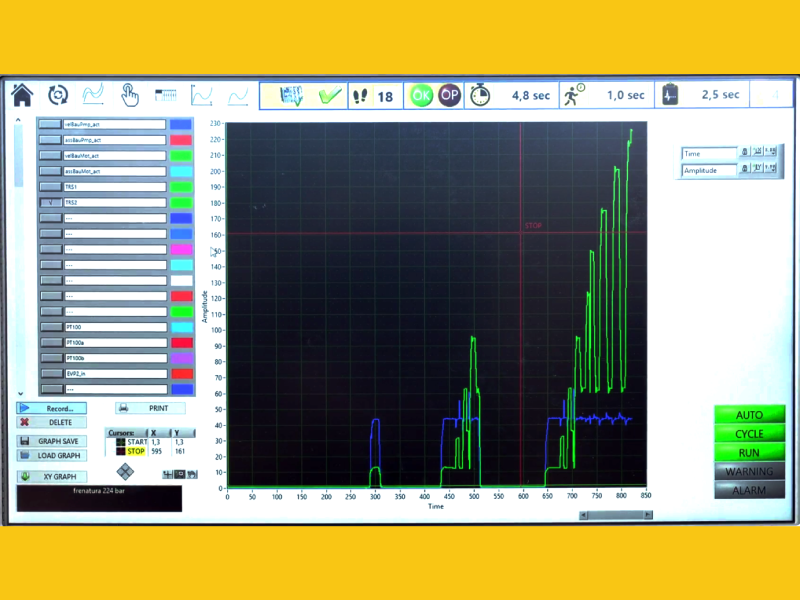The image size is (800, 600).
Task: Switch to AUTO mode
Action: pyautogui.click(x=749, y=415)
